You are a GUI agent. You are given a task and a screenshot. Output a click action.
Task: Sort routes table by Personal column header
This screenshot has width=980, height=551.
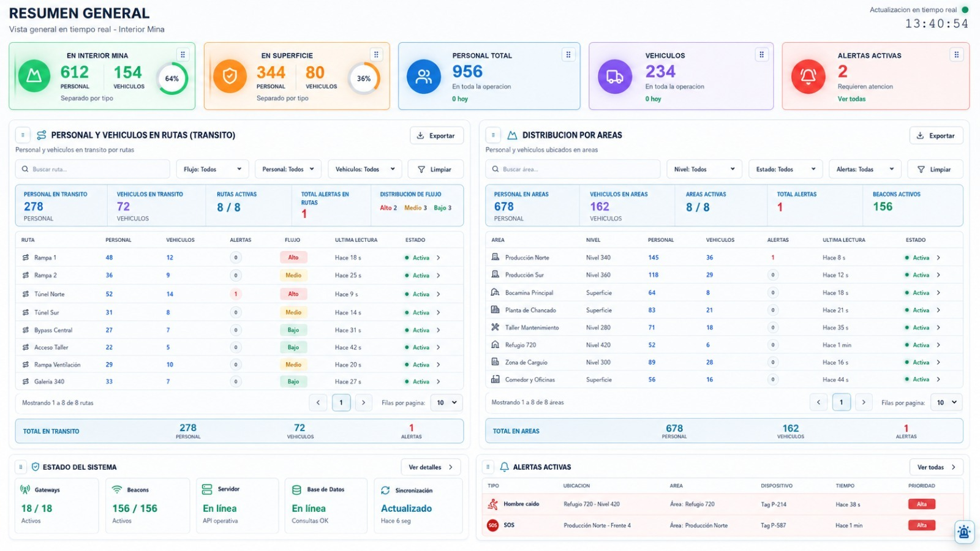coord(118,240)
